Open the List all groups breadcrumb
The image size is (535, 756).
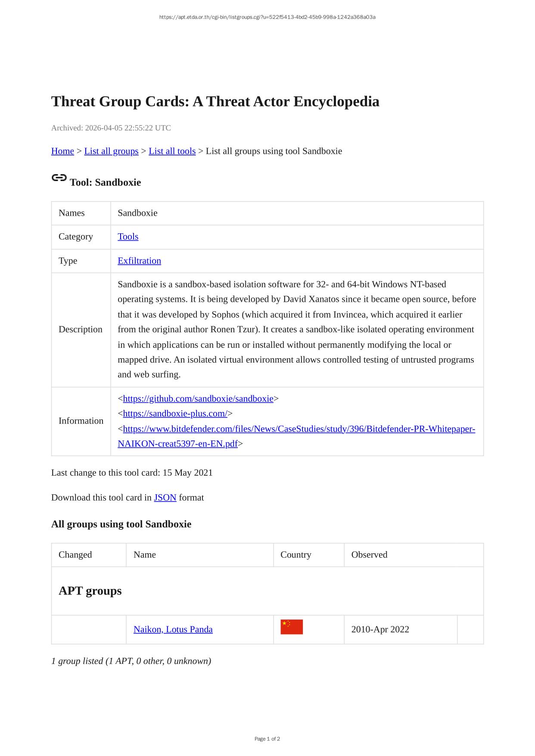coord(111,151)
